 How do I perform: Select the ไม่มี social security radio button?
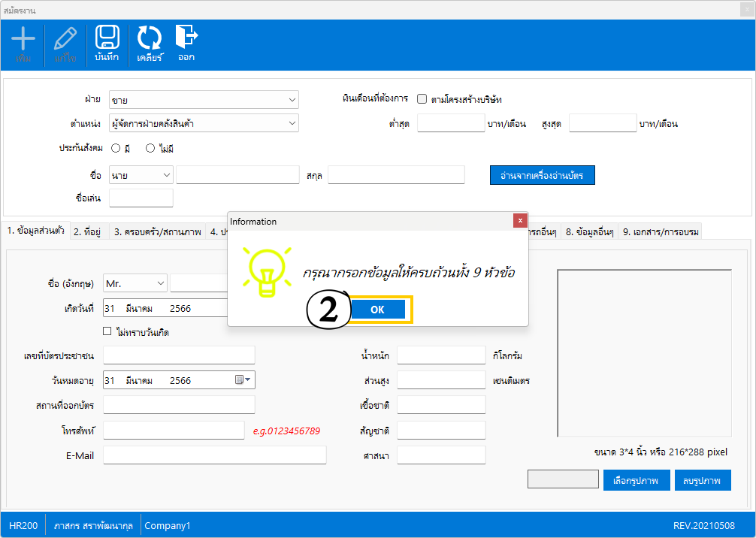pyautogui.click(x=150, y=149)
